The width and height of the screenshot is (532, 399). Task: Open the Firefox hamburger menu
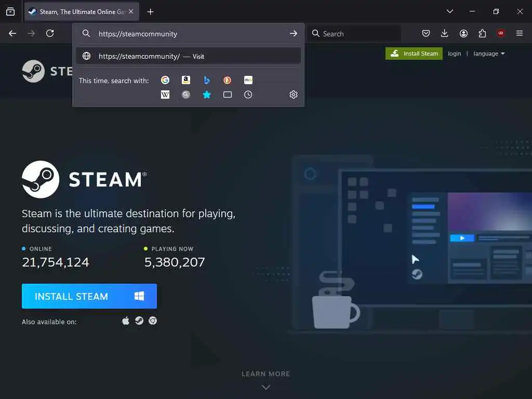tap(520, 33)
